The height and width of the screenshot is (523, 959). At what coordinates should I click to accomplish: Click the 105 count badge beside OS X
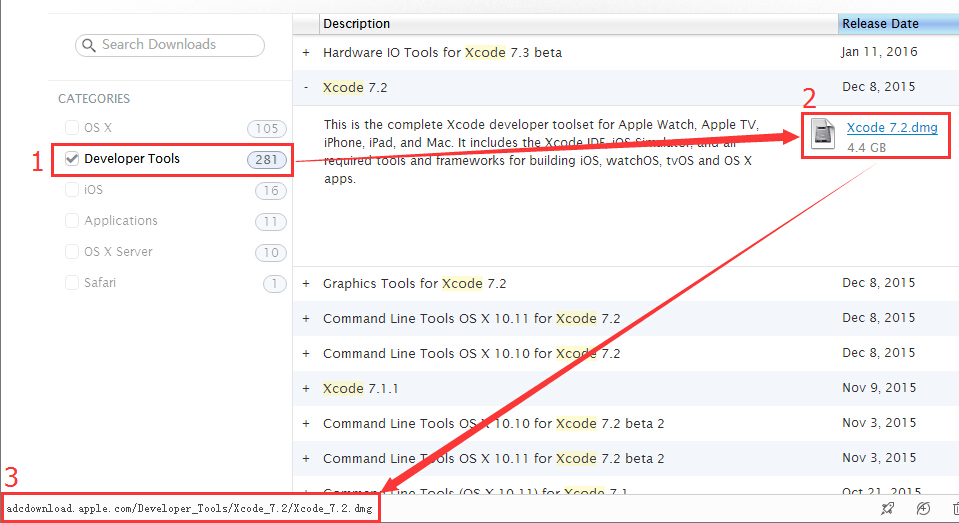click(x=267, y=128)
